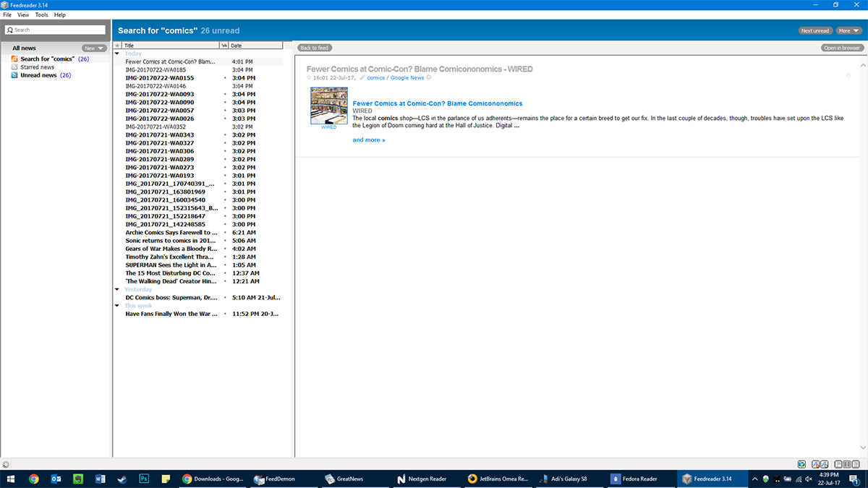This screenshot has height=488, width=868.
Task: Click the Unread news RSS icon
Action: [14, 75]
